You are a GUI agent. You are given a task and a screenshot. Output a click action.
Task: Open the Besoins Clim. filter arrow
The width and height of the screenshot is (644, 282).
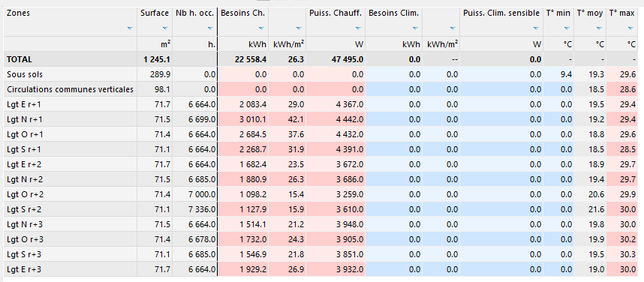coord(415,28)
